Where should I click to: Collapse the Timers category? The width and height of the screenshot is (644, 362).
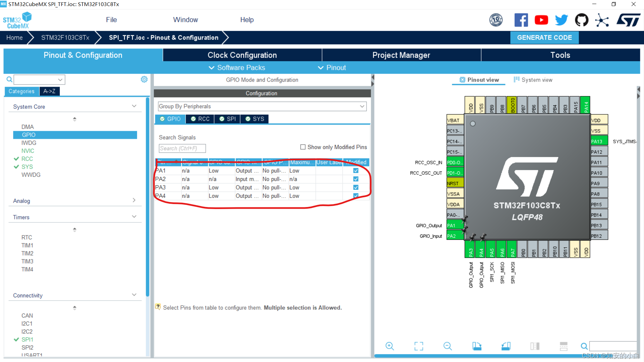[134, 217]
